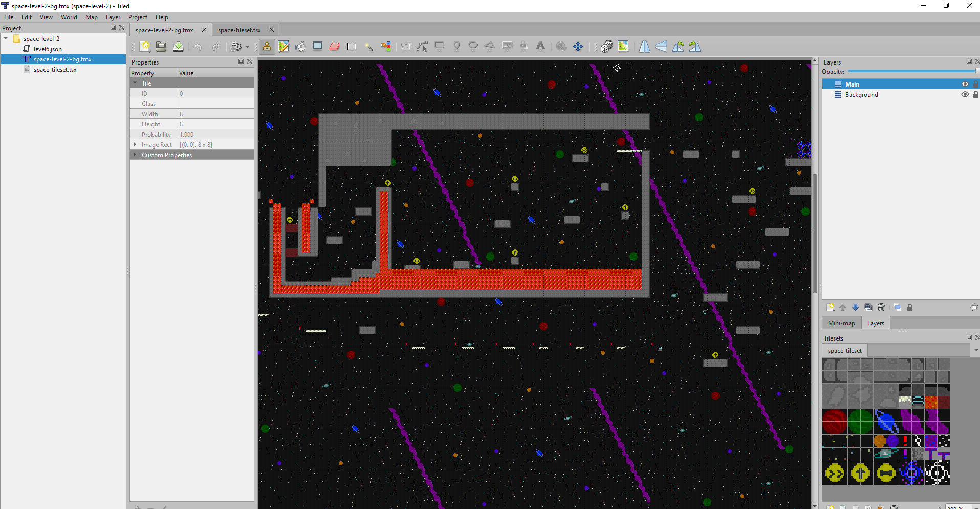Toggle the lock on Background layer
980x509 pixels.
[x=975, y=95]
